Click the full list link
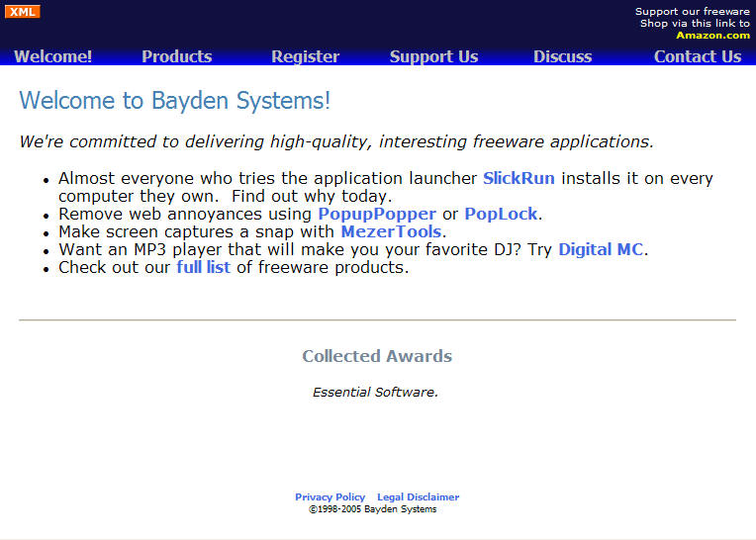This screenshot has width=756, height=540. click(204, 267)
